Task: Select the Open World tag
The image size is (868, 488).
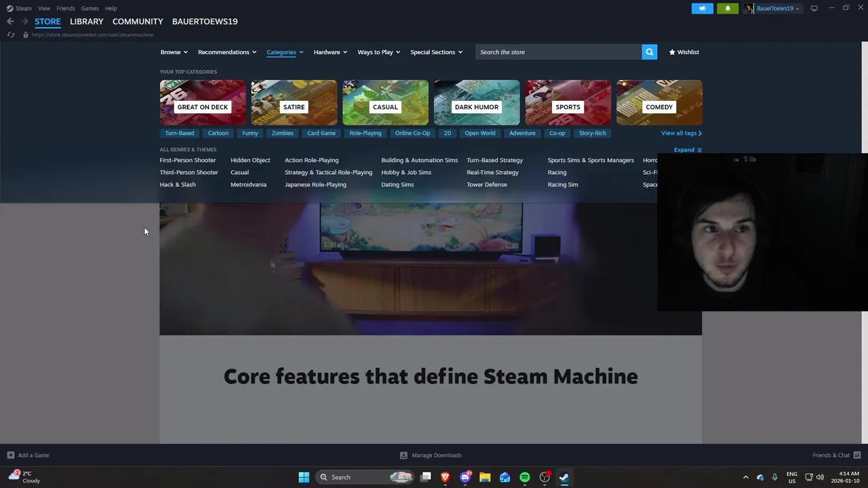Action: click(x=480, y=134)
